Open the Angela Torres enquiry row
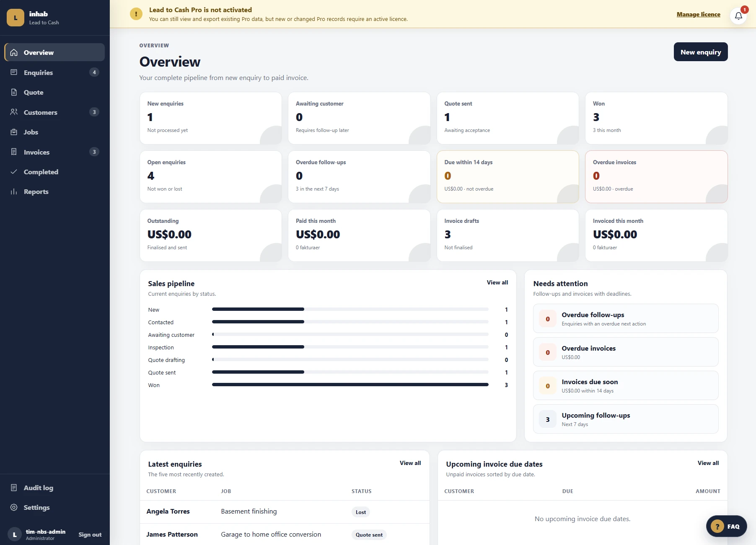The image size is (756, 545). click(285, 512)
